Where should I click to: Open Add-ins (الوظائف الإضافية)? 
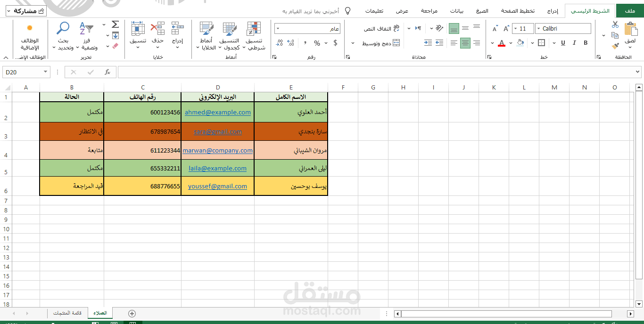(30, 36)
